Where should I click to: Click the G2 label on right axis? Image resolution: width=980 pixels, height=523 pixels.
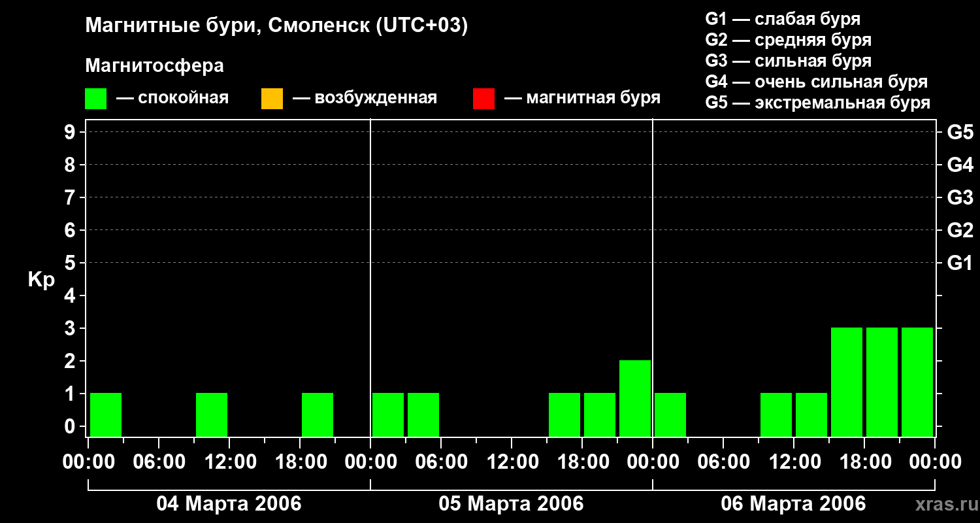pos(960,230)
